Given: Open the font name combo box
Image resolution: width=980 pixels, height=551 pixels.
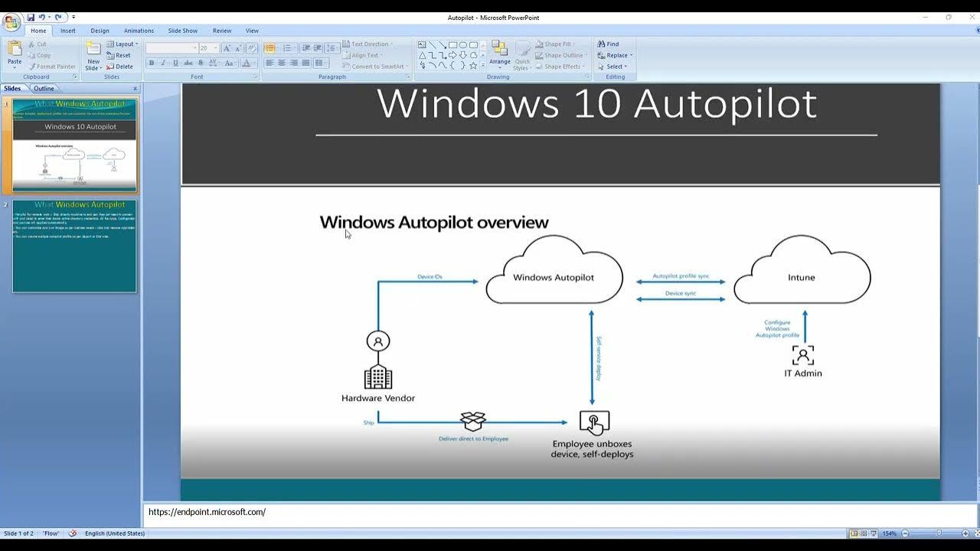Looking at the screenshot, I should coord(172,47).
